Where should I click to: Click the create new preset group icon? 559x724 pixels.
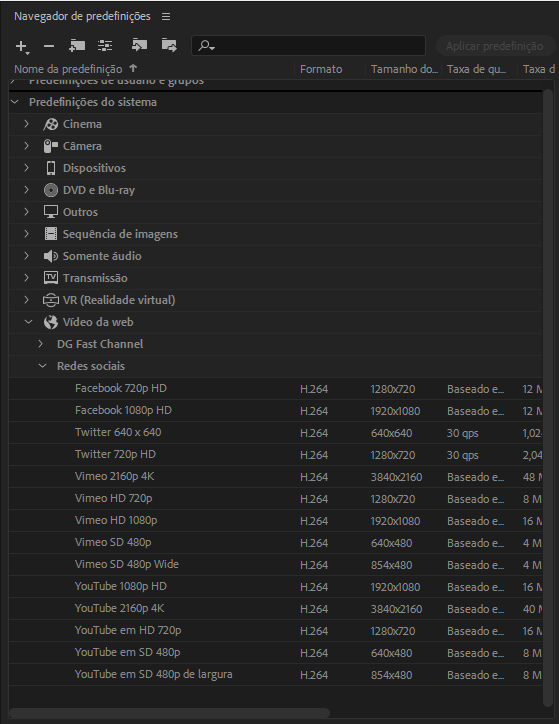tap(77, 46)
